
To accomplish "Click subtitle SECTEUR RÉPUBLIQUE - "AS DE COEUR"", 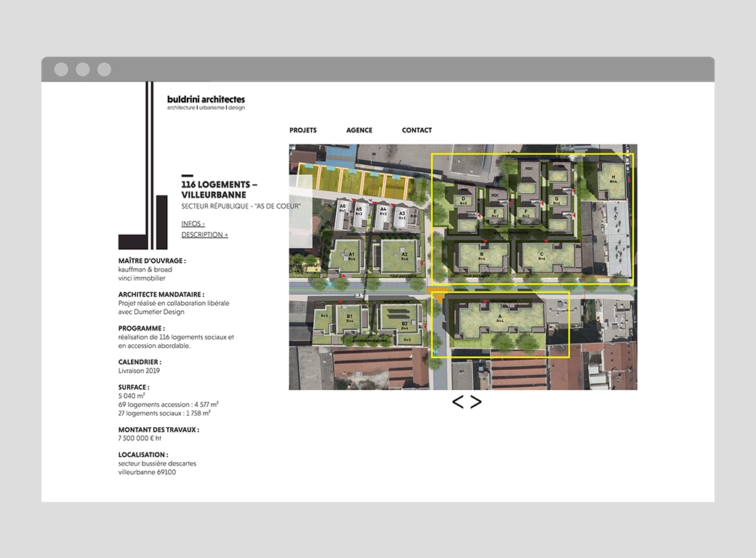I will point(241,206).
